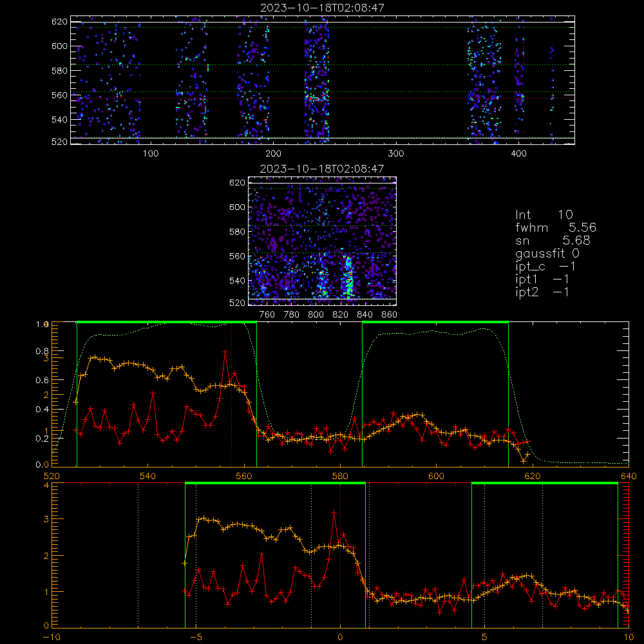Click x-axis label 640 on profile plot
The image size is (644, 644).
pos(629,476)
